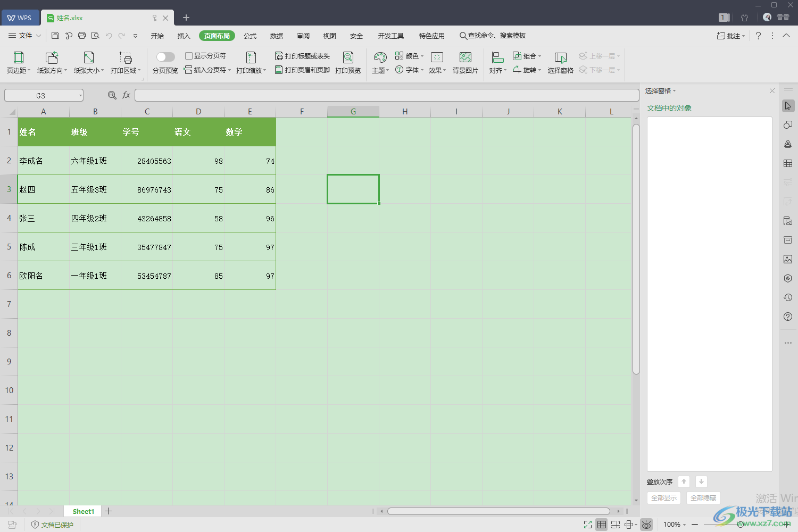Open the 插入 tab
Viewport: 798px width, 532px height.
[x=184, y=36]
